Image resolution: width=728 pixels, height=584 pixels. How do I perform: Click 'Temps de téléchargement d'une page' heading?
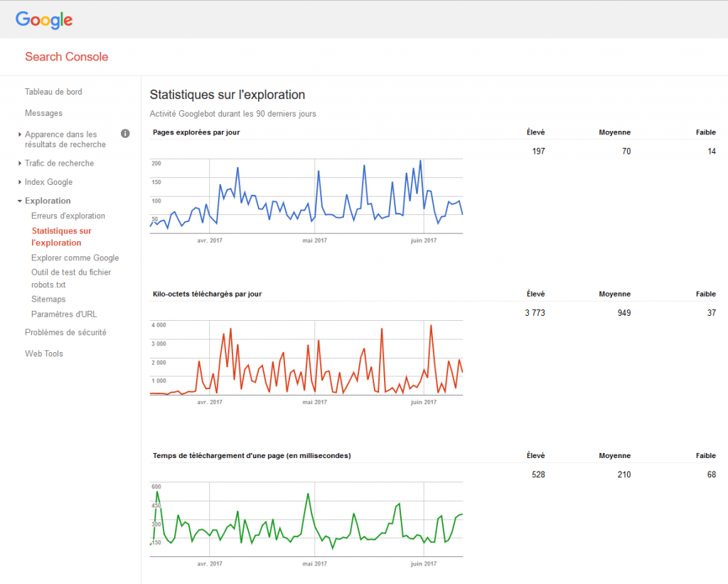(x=252, y=456)
